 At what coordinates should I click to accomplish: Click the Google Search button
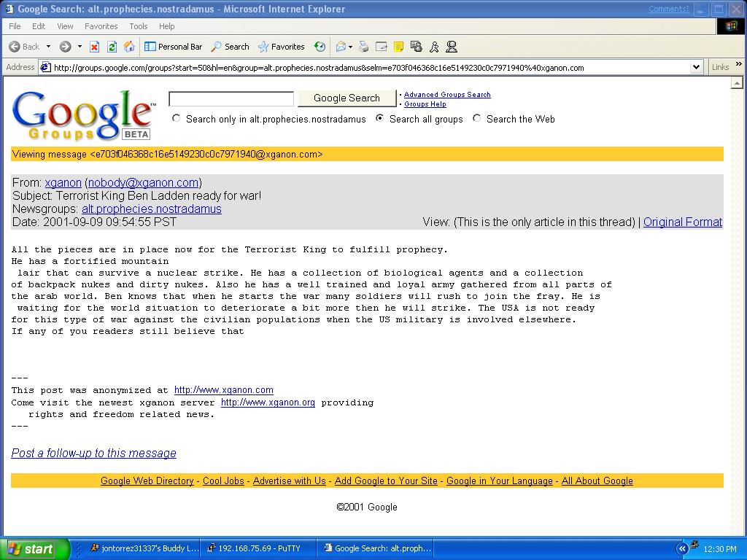pyautogui.click(x=347, y=98)
